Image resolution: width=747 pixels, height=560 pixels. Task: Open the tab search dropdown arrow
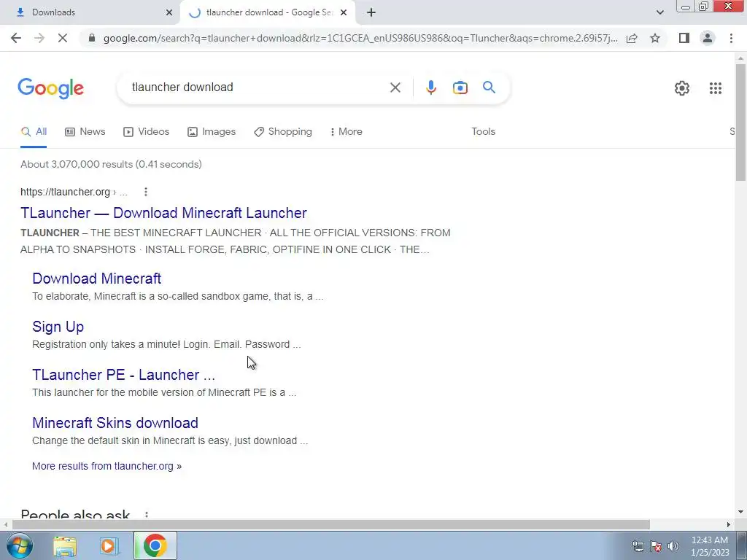point(659,12)
